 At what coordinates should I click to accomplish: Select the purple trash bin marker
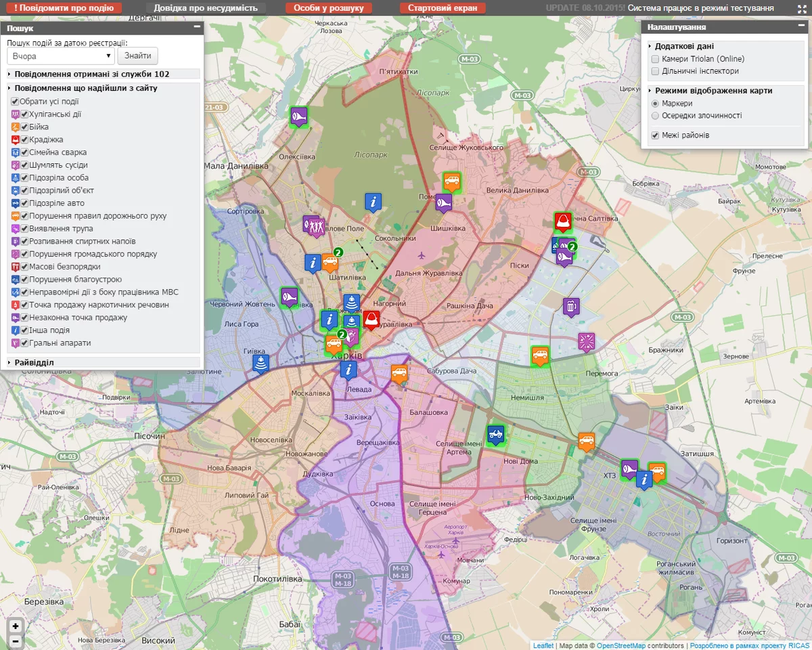tap(571, 306)
